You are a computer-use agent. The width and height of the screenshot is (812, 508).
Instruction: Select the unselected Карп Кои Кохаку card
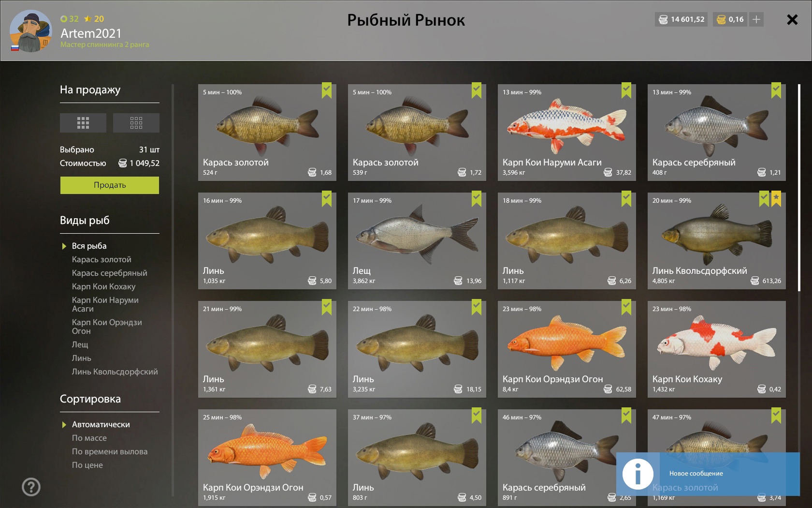pos(717,349)
